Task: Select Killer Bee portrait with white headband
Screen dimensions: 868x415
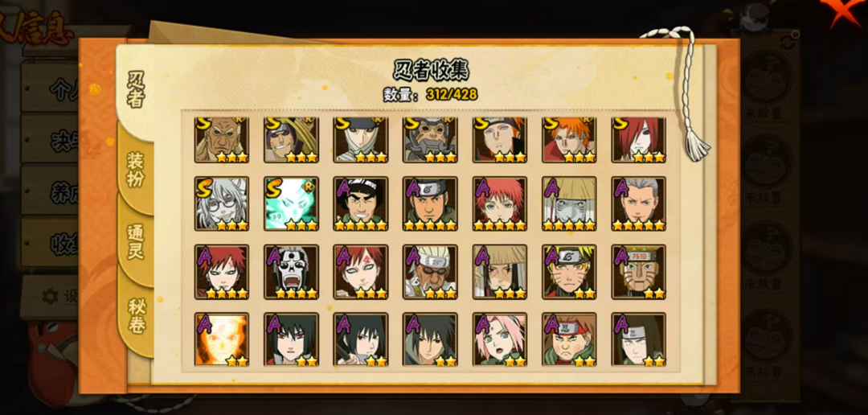Action: [430, 272]
